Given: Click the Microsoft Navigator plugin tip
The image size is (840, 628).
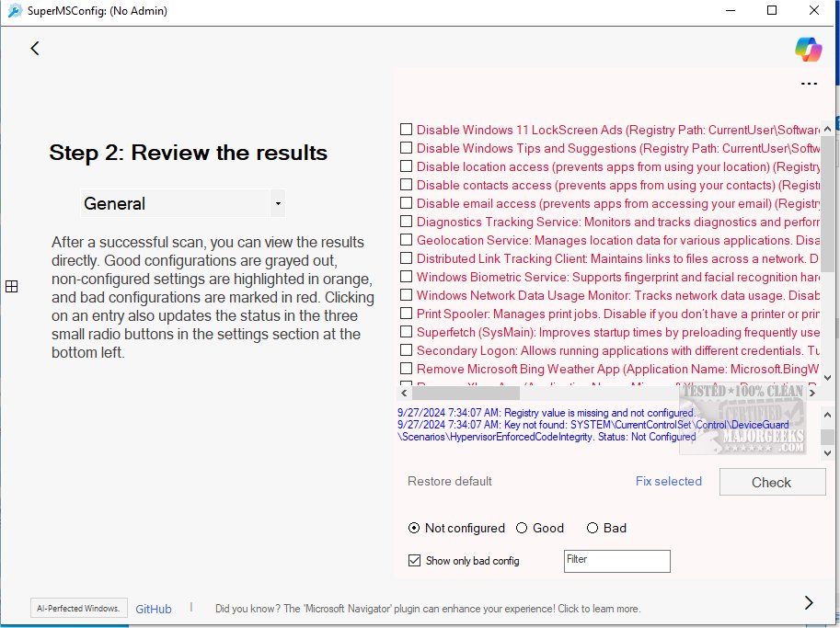Looking at the screenshot, I should [428, 609].
